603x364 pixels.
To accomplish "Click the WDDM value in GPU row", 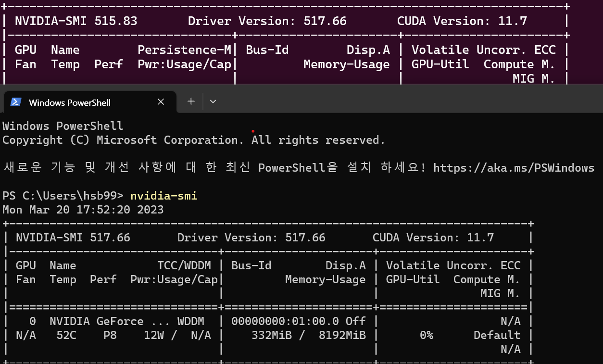I will click(191, 321).
